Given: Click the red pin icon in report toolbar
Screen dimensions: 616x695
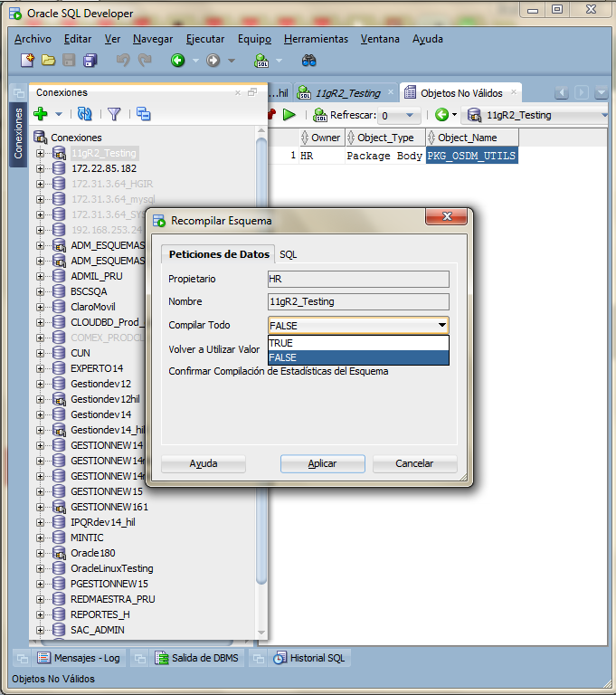Looking at the screenshot, I should tap(271, 115).
